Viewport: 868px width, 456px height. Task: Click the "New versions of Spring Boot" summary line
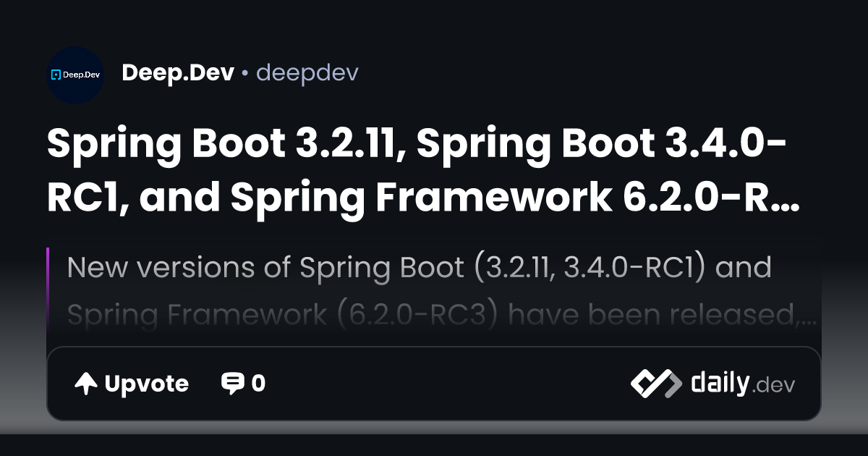click(x=419, y=268)
